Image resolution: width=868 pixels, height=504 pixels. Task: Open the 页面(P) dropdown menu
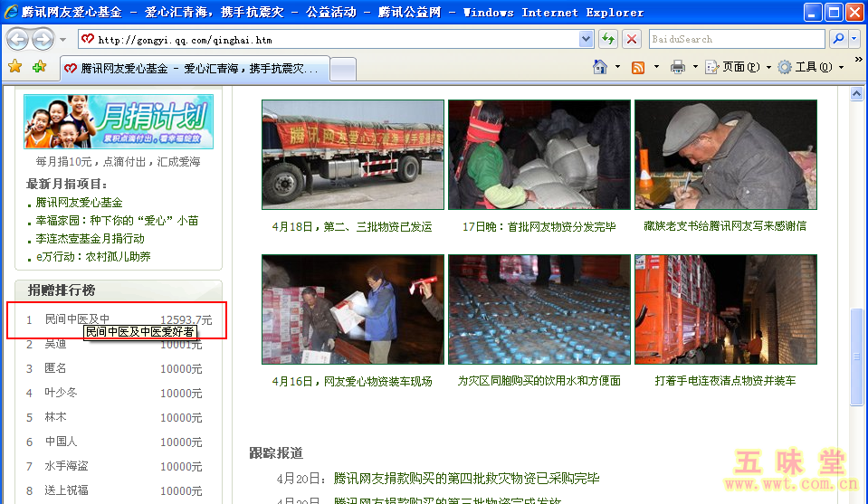[x=739, y=67]
